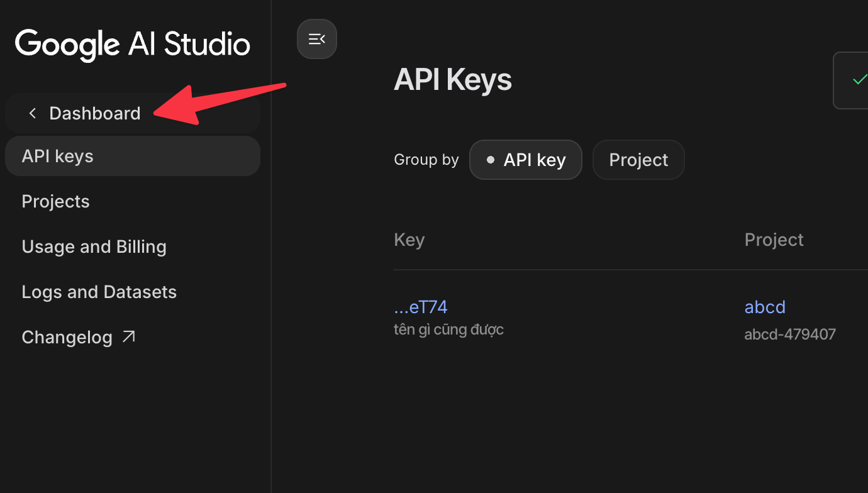Go back to Dashboard in the sidebar
This screenshot has width=868, height=493.
point(94,113)
